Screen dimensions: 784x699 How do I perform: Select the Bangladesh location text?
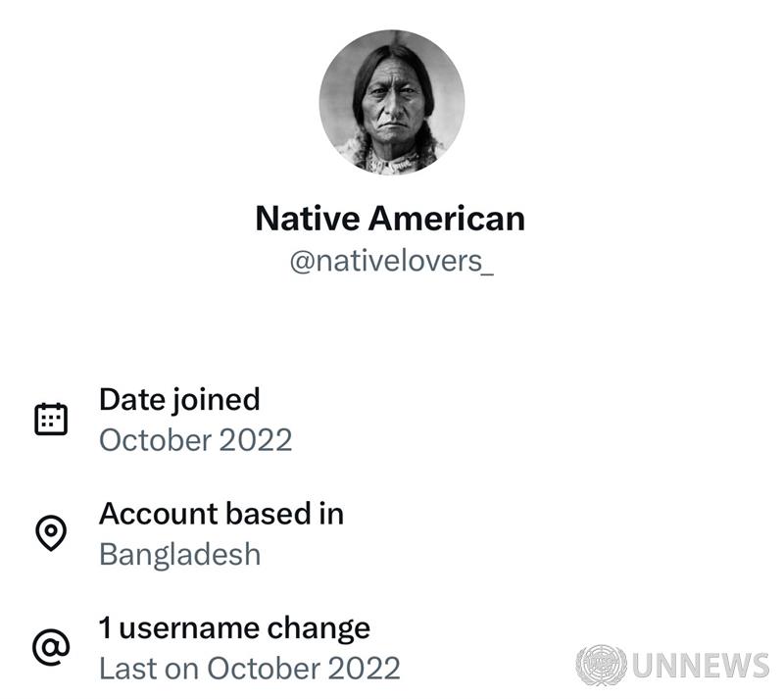(x=179, y=554)
